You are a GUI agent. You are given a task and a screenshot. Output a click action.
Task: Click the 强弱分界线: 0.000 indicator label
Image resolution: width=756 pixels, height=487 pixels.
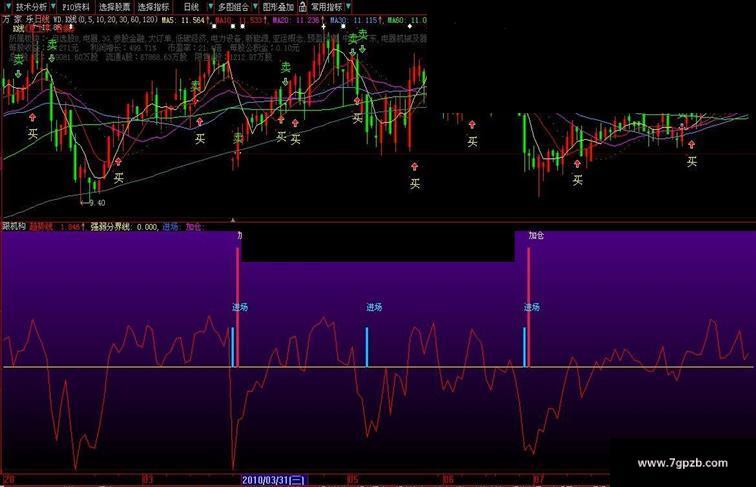point(124,226)
